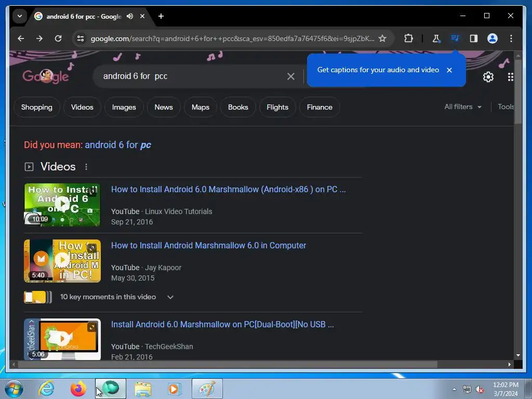Open the media controls icon
The height and width of the screenshot is (399, 532).
tap(455, 38)
